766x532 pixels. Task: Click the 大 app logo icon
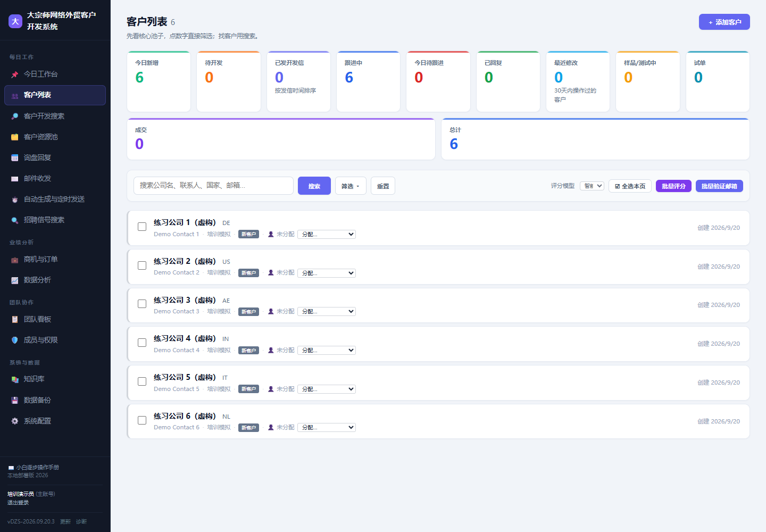click(15, 21)
